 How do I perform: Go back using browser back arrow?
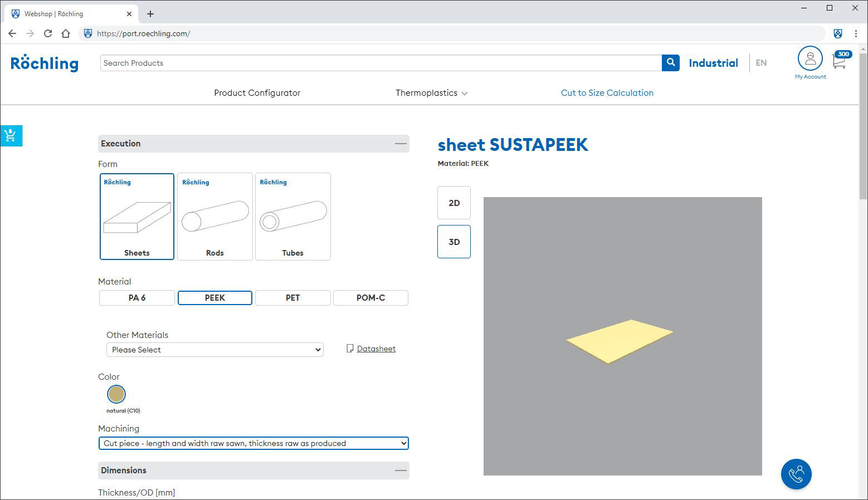coord(12,33)
